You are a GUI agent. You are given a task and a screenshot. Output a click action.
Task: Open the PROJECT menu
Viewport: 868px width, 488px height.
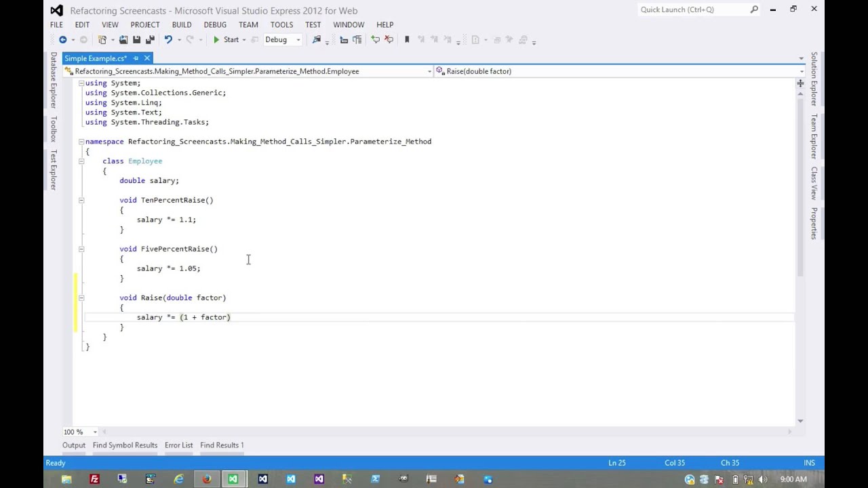145,24
